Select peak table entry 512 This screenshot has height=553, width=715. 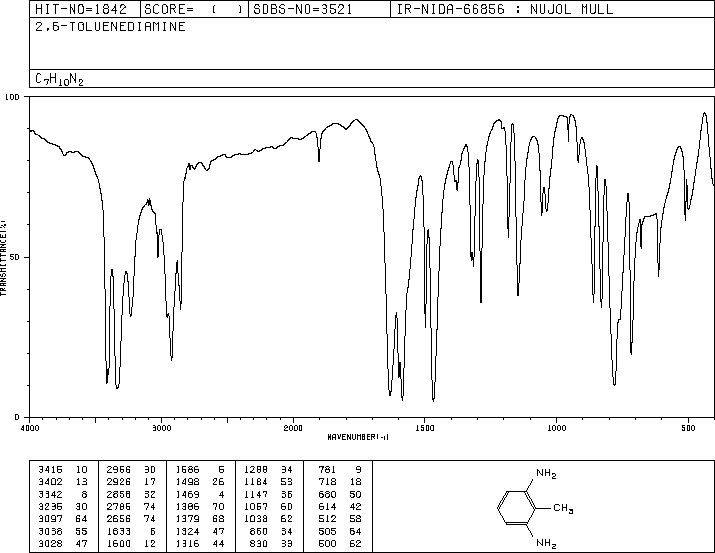340,519
